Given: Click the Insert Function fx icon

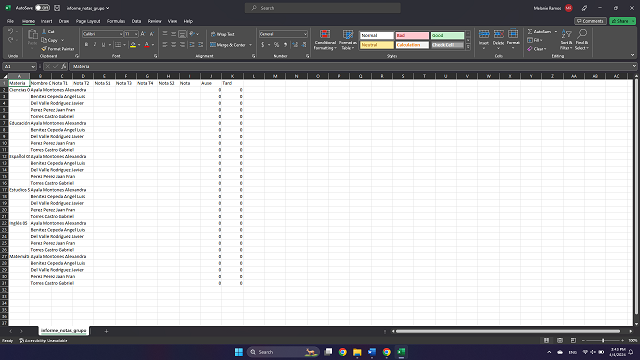Looking at the screenshot, I should [x=64, y=66].
